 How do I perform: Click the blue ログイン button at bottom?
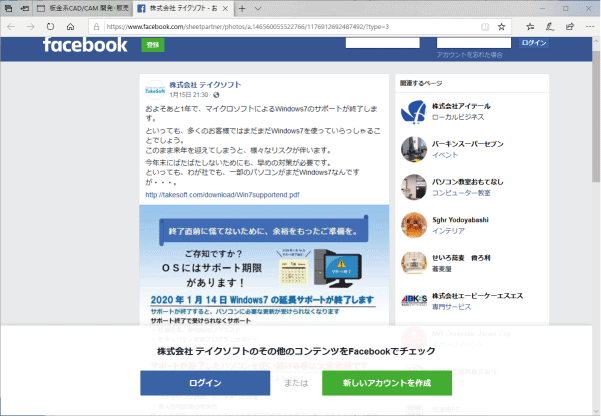[204, 383]
